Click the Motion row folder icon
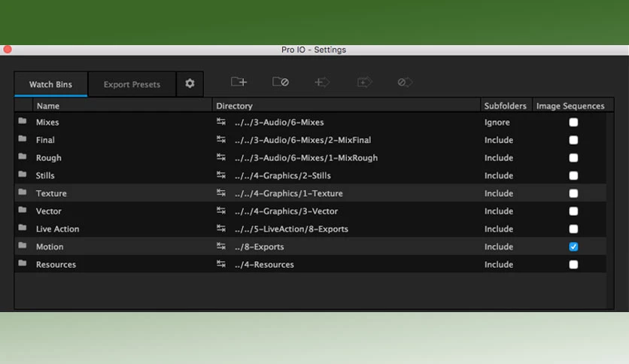Viewport: 629px width, 364px height. coord(23,245)
